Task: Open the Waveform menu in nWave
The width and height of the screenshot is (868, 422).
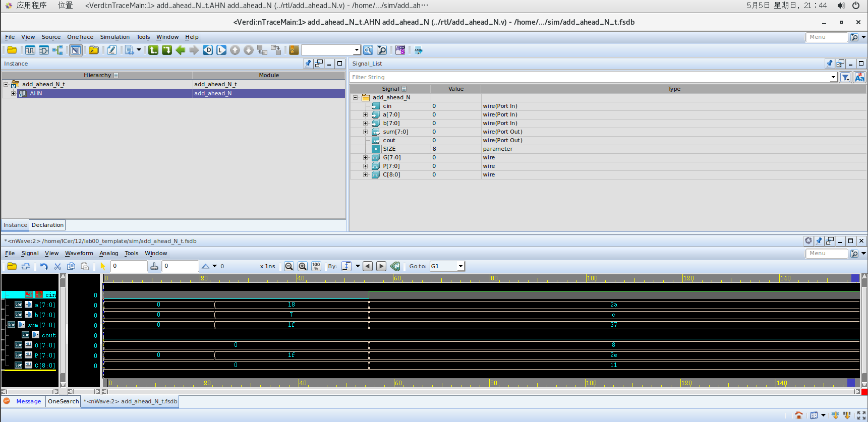Action: [79, 253]
